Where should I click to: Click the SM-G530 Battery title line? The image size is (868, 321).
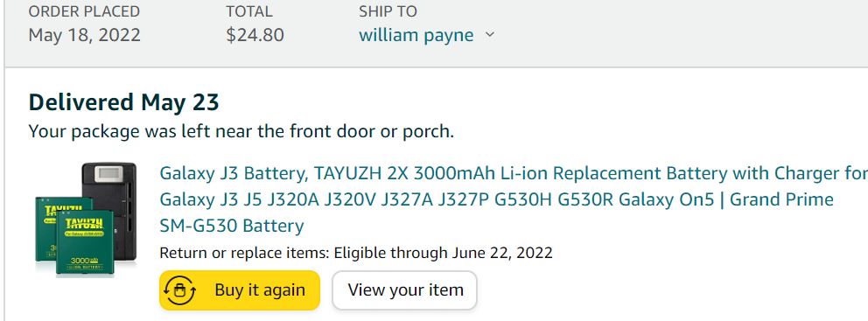231,226
